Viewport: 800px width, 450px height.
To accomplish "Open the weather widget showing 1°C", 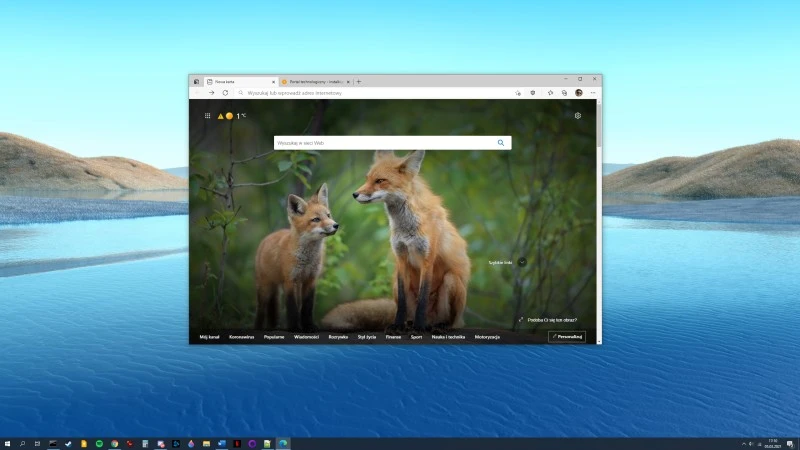I will 232,116.
